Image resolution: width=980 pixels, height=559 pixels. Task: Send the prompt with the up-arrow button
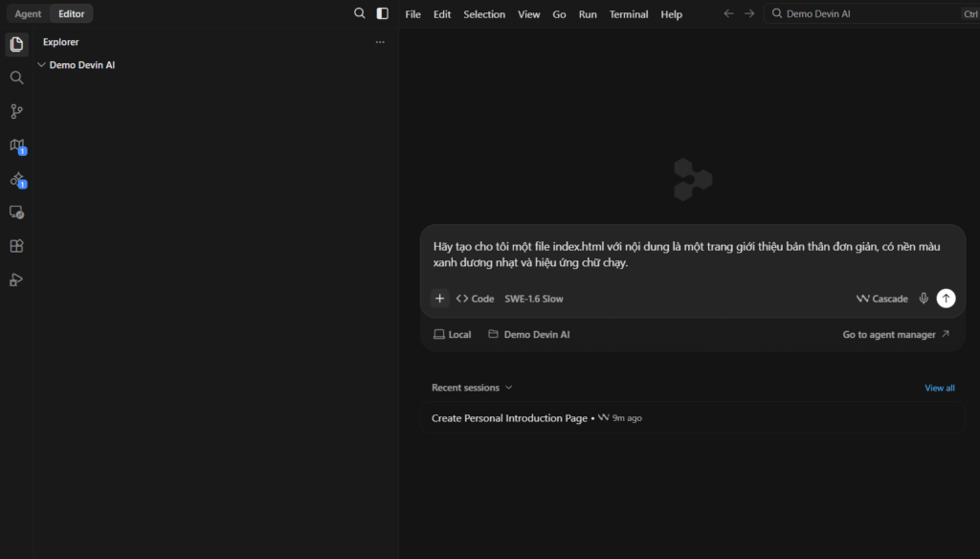(x=947, y=299)
